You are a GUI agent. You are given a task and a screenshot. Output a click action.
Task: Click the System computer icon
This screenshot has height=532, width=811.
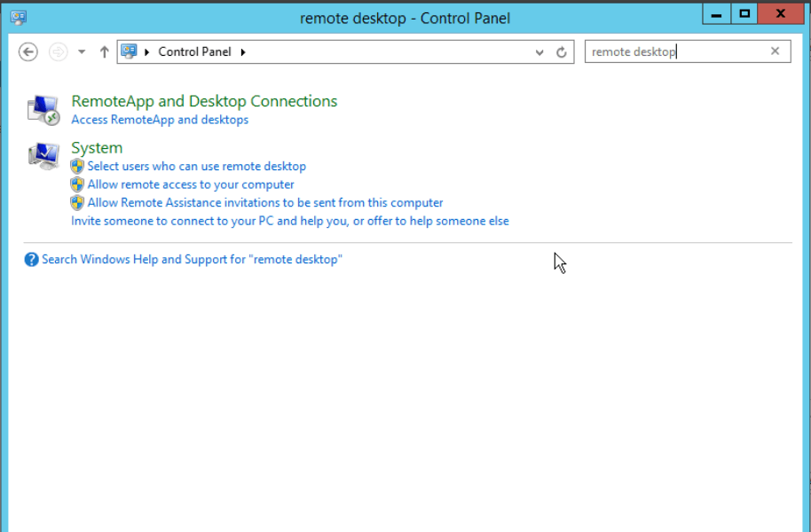click(x=43, y=156)
